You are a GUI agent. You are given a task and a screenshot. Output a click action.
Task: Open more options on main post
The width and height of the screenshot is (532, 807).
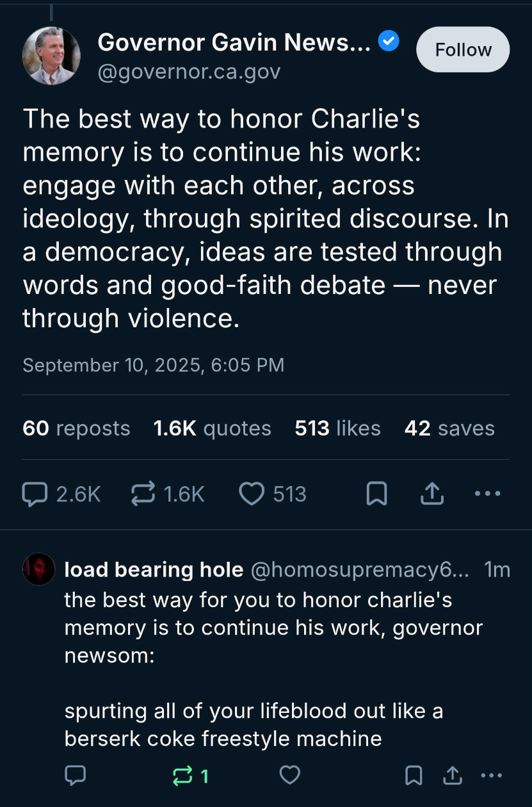point(488,494)
